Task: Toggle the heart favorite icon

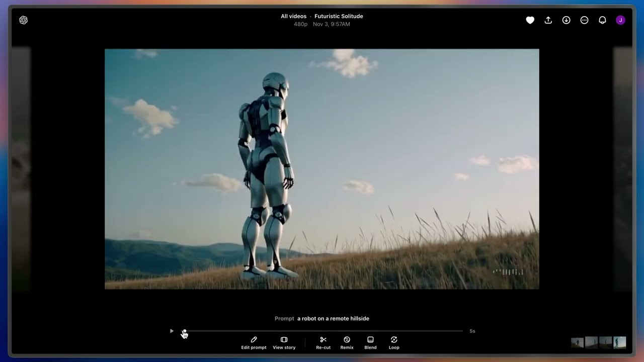Action: [x=530, y=20]
